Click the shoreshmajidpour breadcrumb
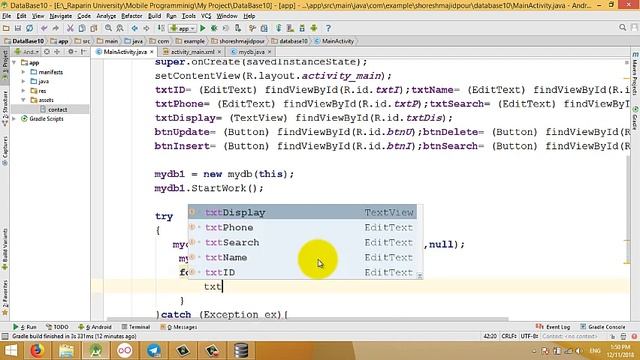Image resolution: width=640 pixels, height=360 pixels. click(x=239, y=41)
